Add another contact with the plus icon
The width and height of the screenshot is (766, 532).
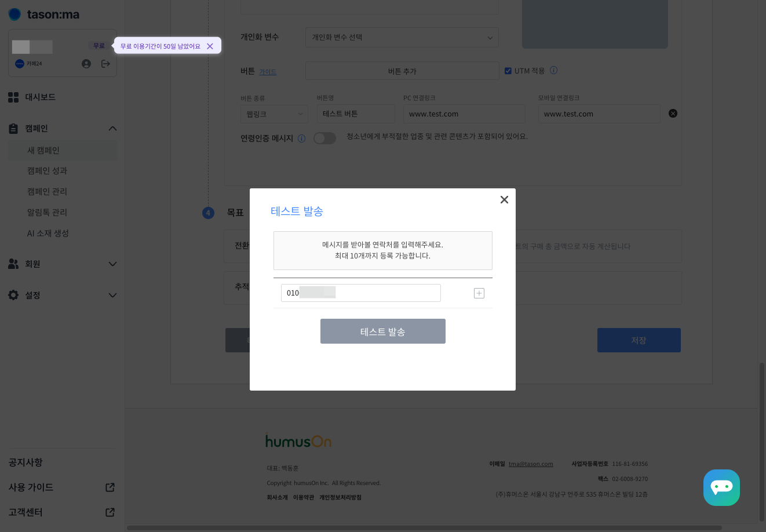click(x=479, y=293)
